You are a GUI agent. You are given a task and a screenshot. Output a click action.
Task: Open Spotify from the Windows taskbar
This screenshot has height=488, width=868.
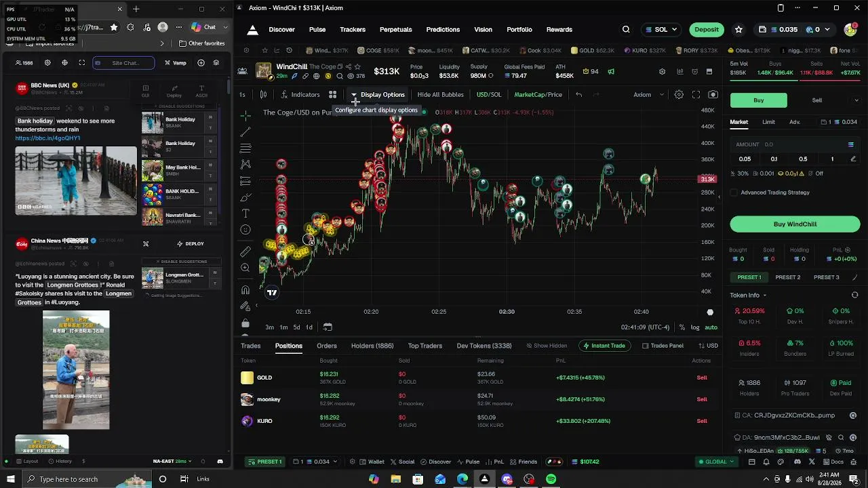tap(551, 479)
